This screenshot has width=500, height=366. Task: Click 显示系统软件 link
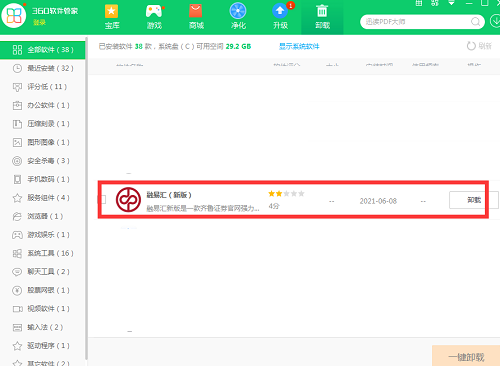coord(299,46)
